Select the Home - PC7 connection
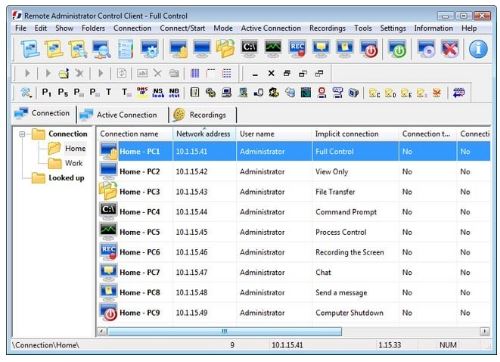 tap(294, 273)
